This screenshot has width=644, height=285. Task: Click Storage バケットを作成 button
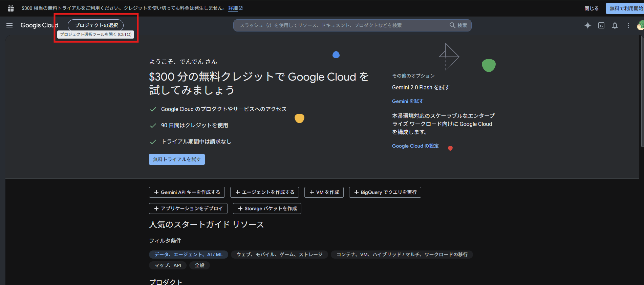click(x=267, y=209)
